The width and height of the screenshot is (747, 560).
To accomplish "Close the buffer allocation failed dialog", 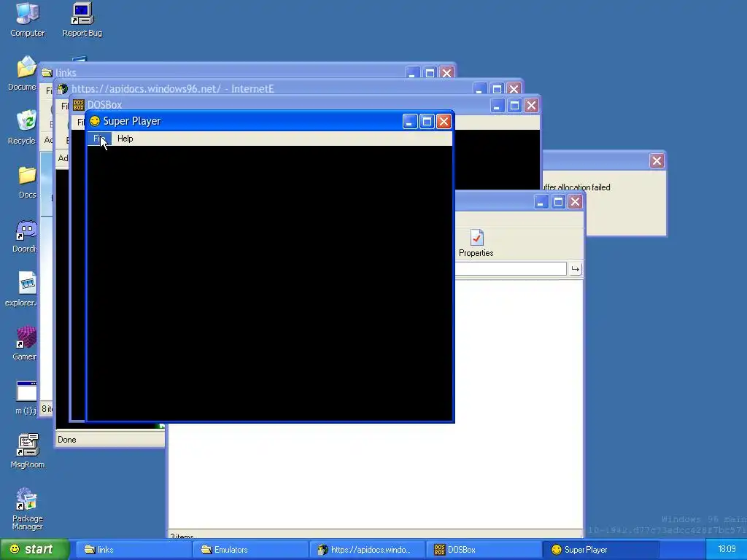I will [x=657, y=161].
